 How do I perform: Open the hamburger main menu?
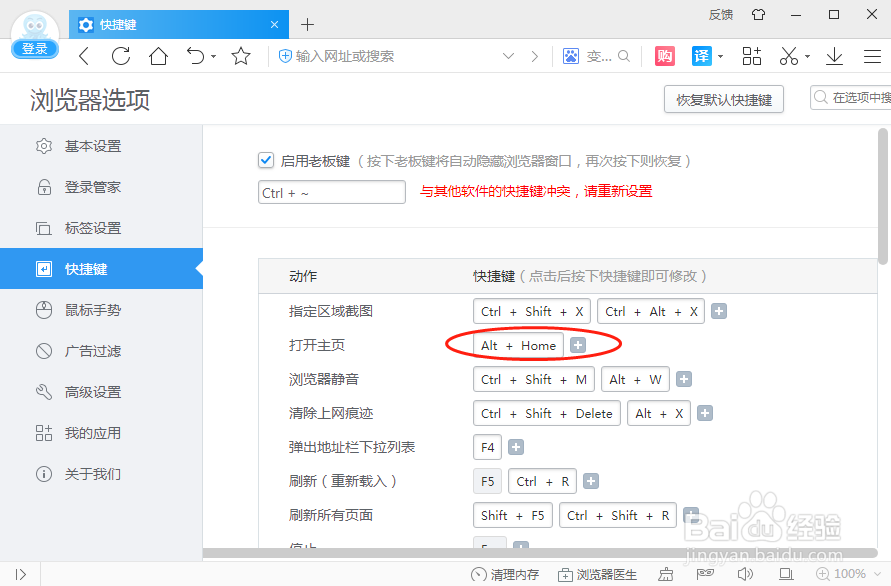click(872, 56)
